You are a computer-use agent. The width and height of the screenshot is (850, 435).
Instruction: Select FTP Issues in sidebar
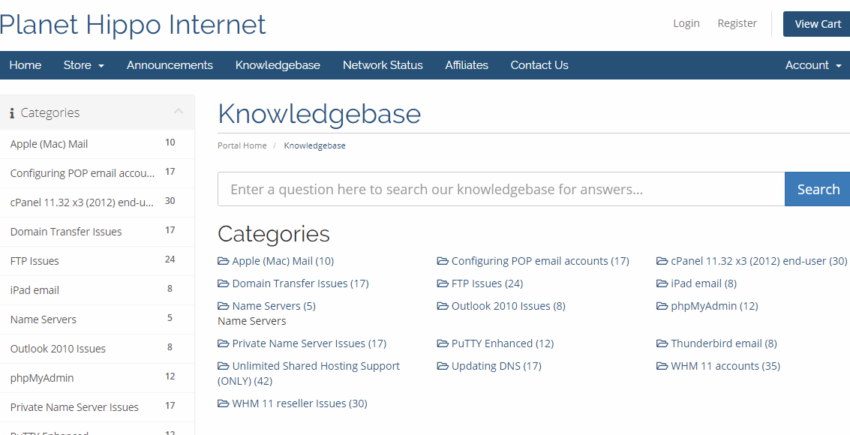[x=97, y=261]
